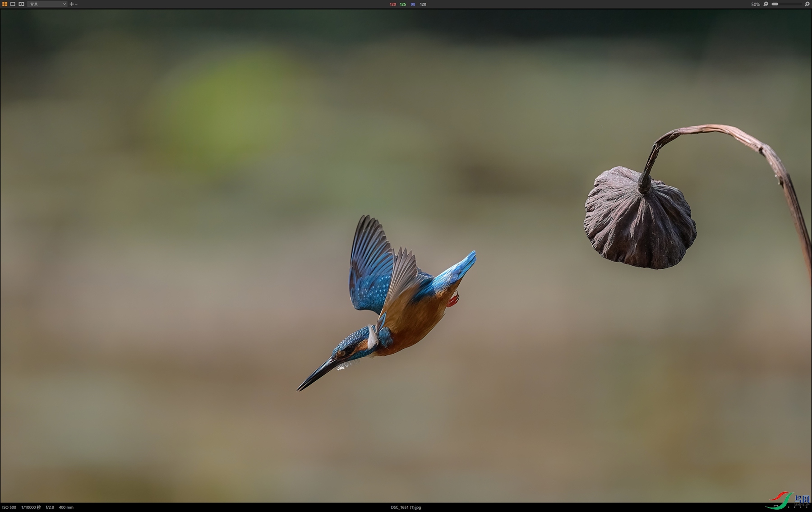Toggle the eye proof preview icon

tap(21, 4)
